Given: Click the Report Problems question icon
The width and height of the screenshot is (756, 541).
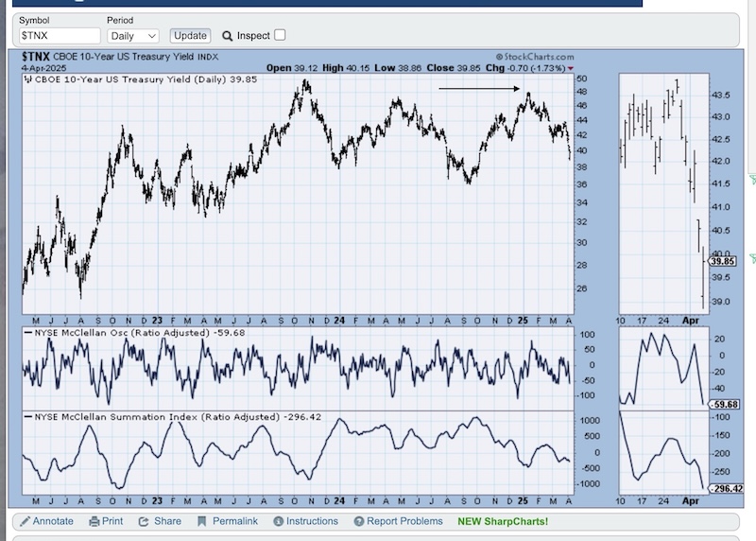Looking at the screenshot, I should coord(359,521).
